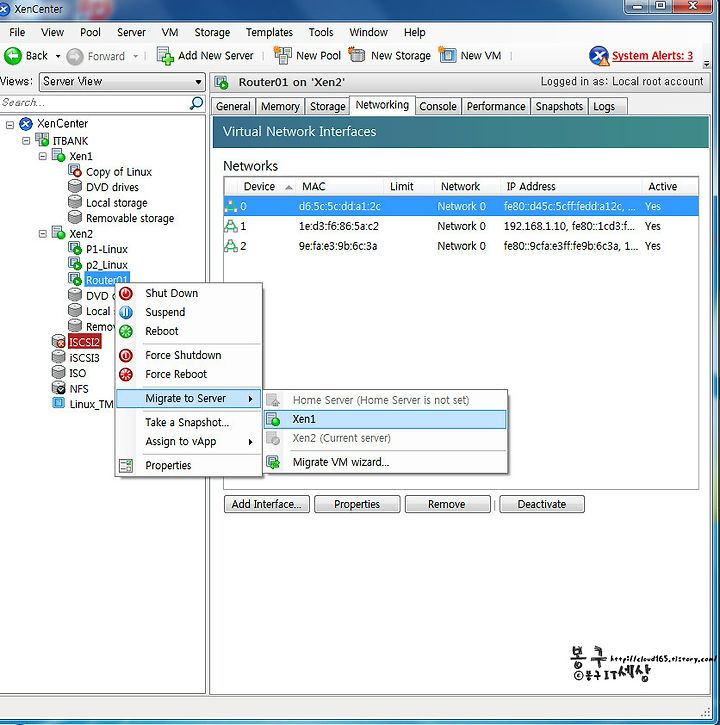Viewport: 720px width, 725px height.
Task: Click the IP Address column header
Action: (x=572, y=186)
